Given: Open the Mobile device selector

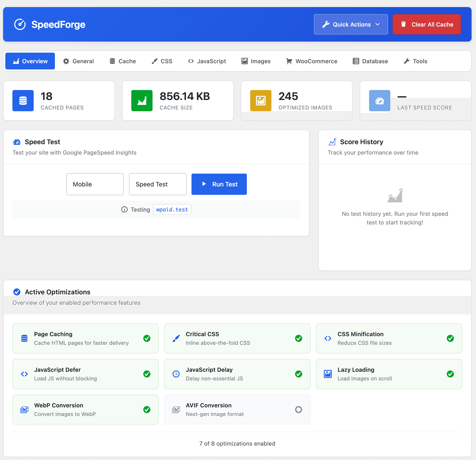Looking at the screenshot, I should [x=95, y=184].
